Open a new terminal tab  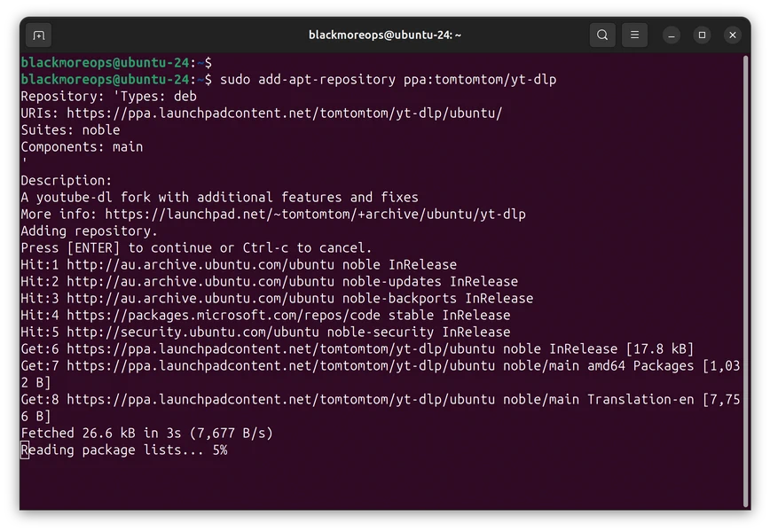pyautogui.click(x=38, y=35)
